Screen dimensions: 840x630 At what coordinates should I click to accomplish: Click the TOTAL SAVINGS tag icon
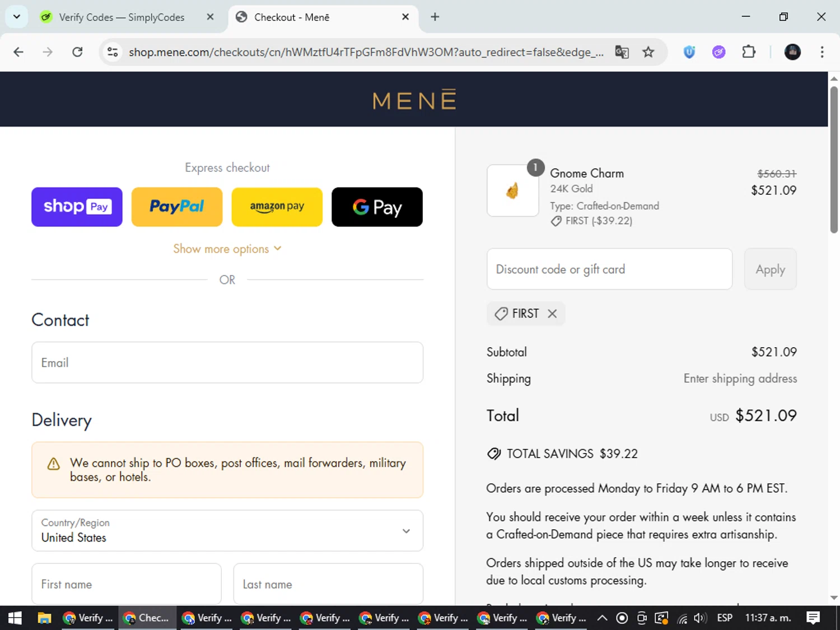(494, 454)
